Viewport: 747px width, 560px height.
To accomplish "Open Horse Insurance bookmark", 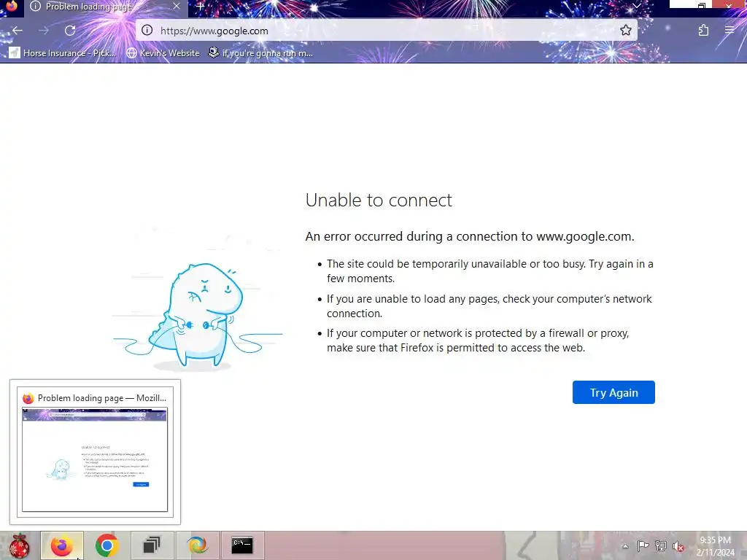I will 63,52.
